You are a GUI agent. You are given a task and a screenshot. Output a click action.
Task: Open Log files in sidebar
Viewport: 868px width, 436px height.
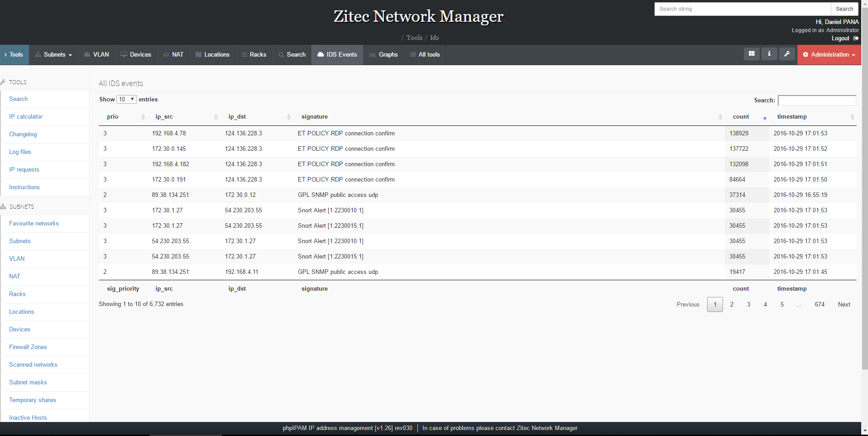[x=20, y=152]
